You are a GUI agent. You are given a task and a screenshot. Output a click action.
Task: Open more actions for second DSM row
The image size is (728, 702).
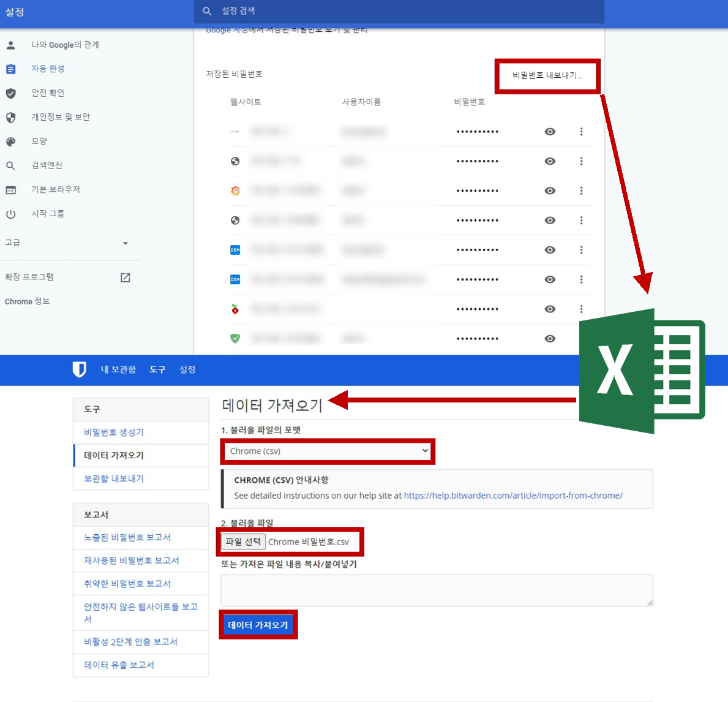point(581,279)
